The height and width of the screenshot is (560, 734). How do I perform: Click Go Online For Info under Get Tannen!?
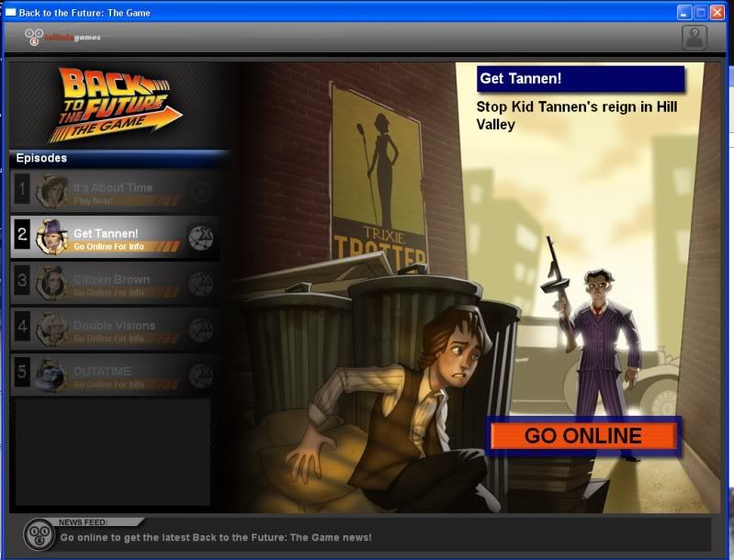coord(108,247)
